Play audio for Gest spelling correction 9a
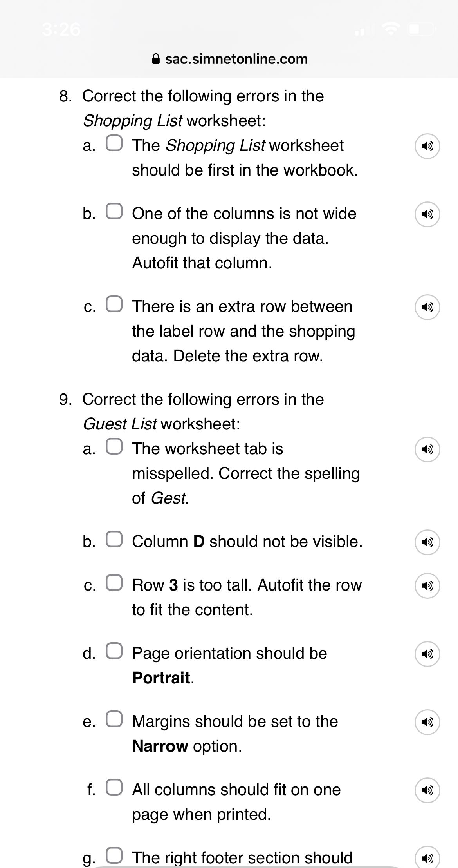Screen dimensions: 458x868 (x=427, y=450)
